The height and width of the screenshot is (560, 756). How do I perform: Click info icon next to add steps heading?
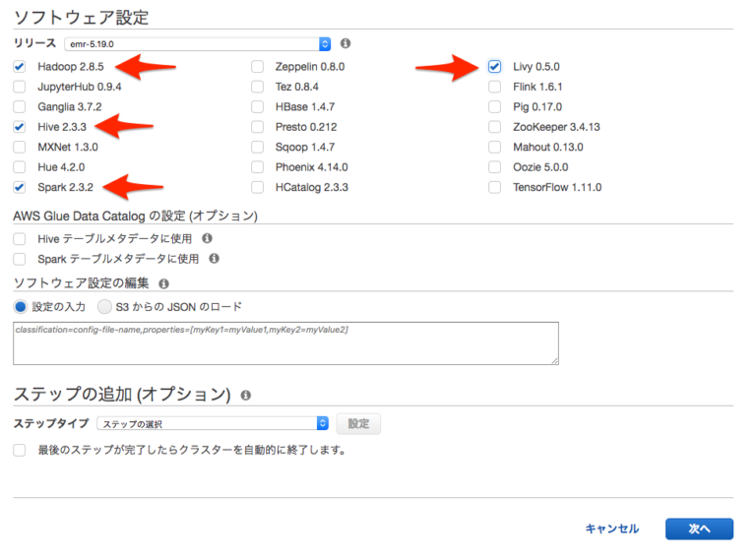click(245, 396)
